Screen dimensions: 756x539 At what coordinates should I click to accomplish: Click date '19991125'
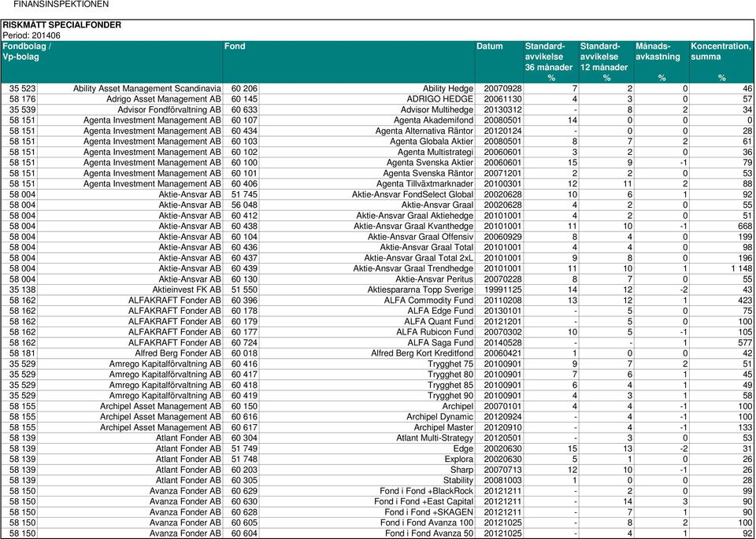coord(503,290)
